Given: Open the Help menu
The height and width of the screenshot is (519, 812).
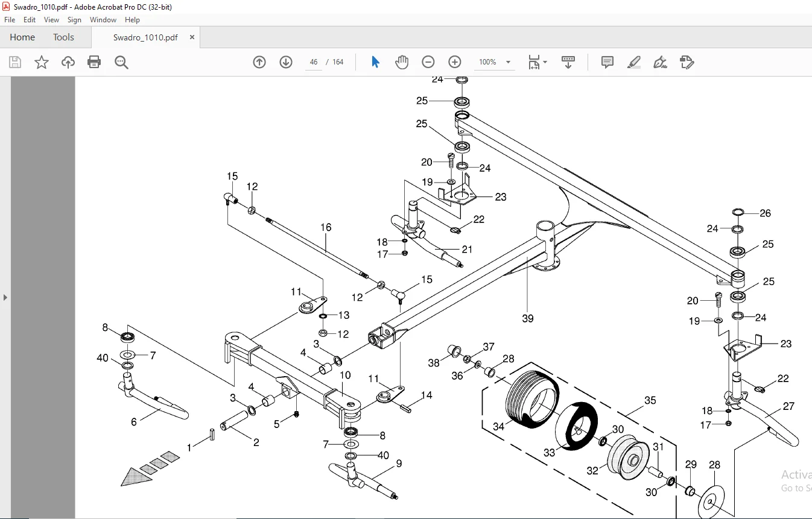Looking at the screenshot, I should coord(132,20).
